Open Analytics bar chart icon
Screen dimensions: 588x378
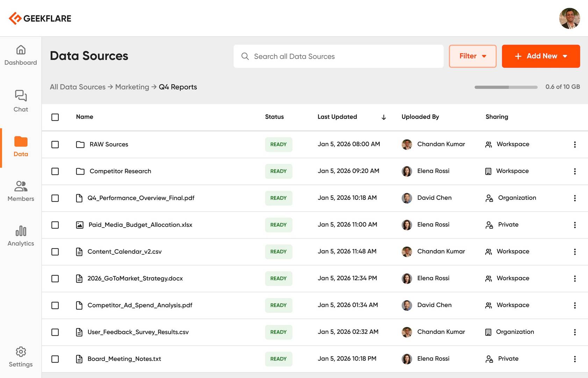click(x=21, y=231)
